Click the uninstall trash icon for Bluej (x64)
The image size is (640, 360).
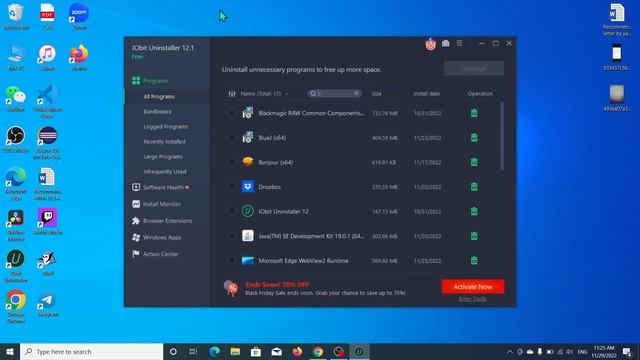474,138
